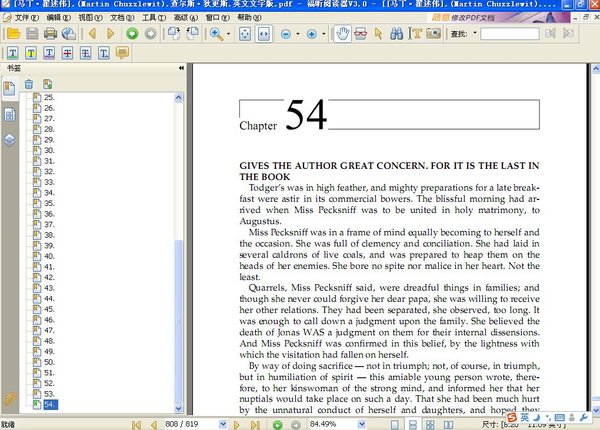Click the Print icon in toolbar
This screenshot has width=600, height=430.
coord(50,34)
